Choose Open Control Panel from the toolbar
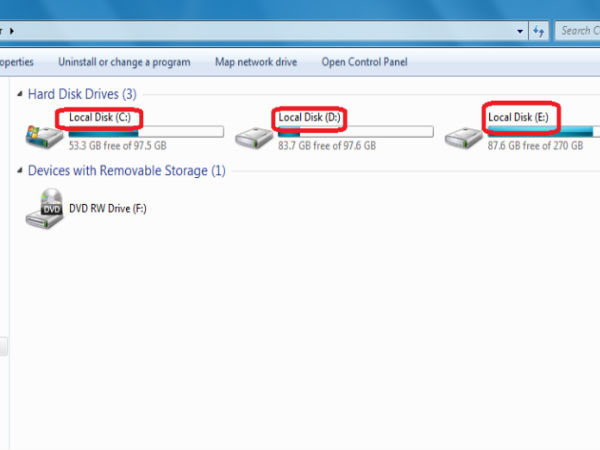600x450 pixels. click(364, 62)
